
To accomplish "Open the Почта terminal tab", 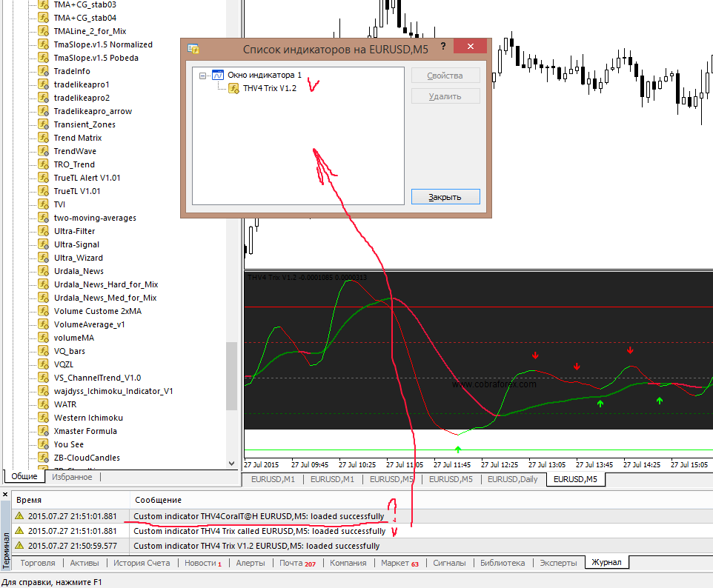I will click(297, 563).
